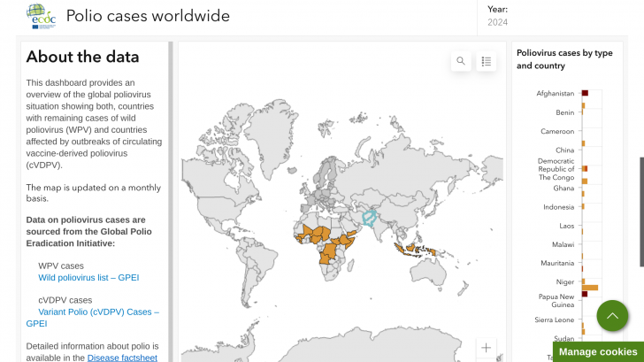Open the map legend list
Screen dimensions: 644x362
tap(486, 61)
